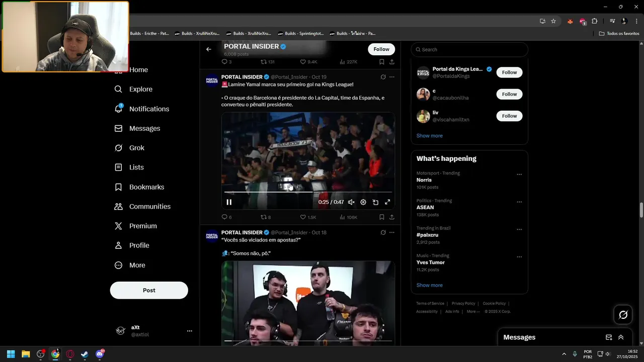Screen dimensions: 644x362
Task: Open account options next to aXt
Action: 190,331
